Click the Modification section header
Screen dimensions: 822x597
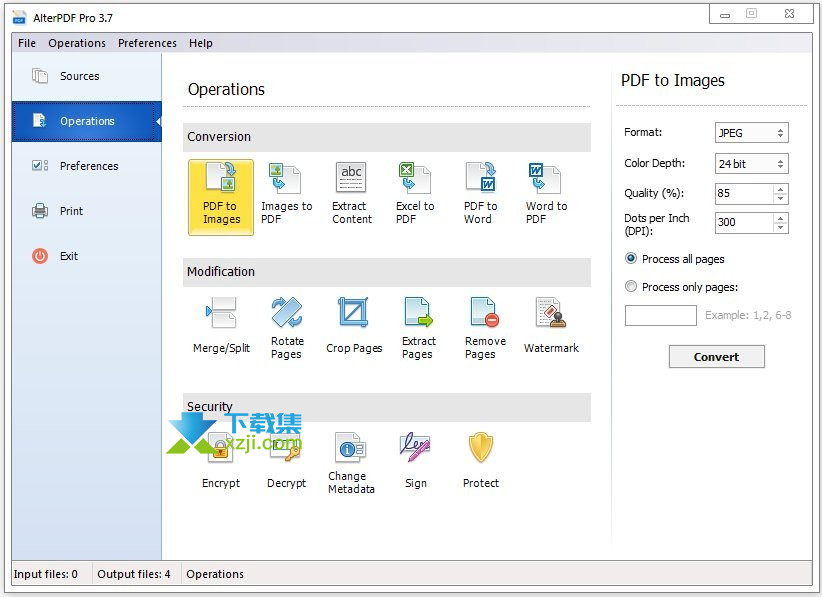[386, 272]
